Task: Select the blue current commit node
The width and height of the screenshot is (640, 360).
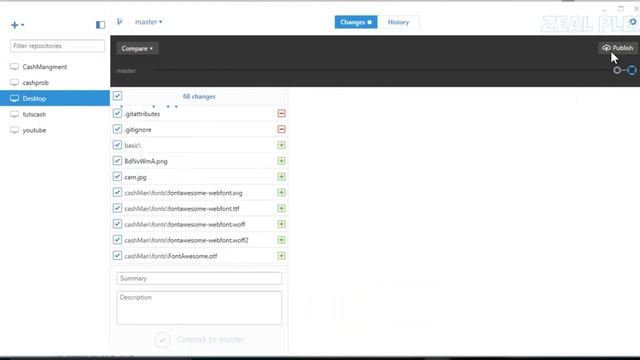Action: pyautogui.click(x=632, y=70)
